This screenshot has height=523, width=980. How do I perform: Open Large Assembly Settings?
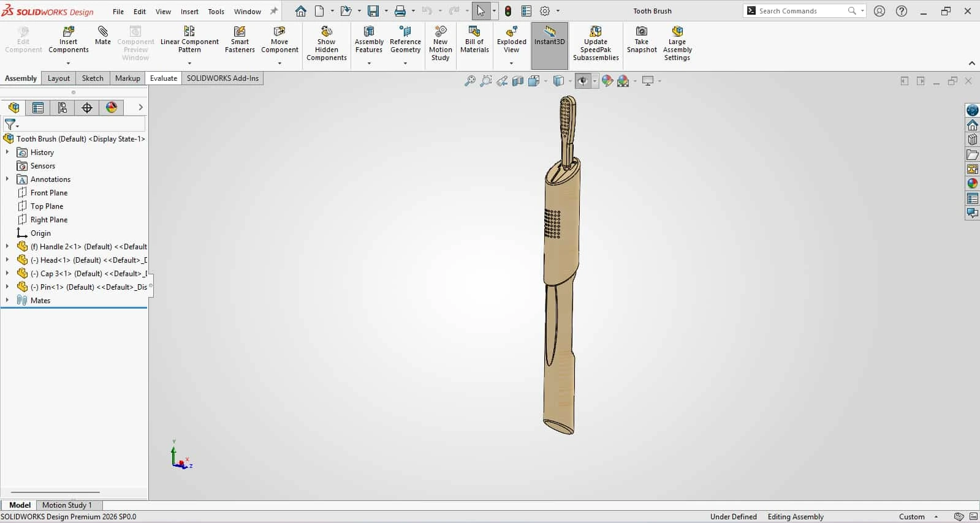pyautogui.click(x=677, y=43)
